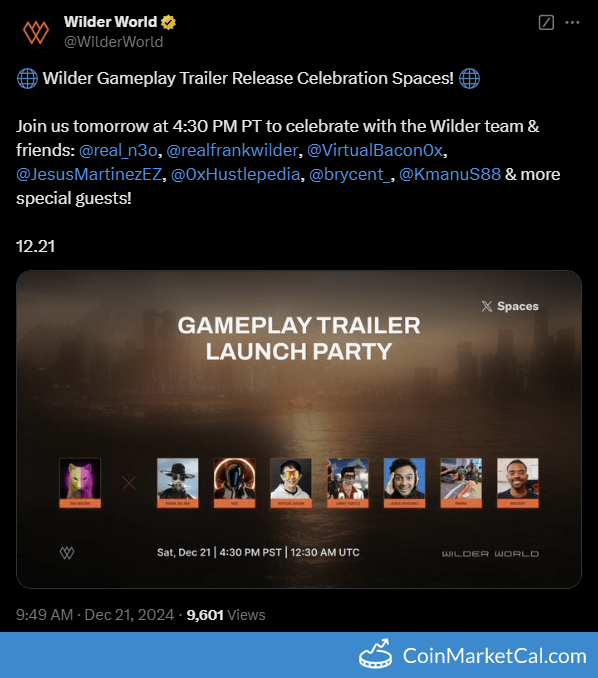The height and width of the screenshot is (678, 598).
Task: Click the Wilder World profile avatar logo
Action: point(36,32)
